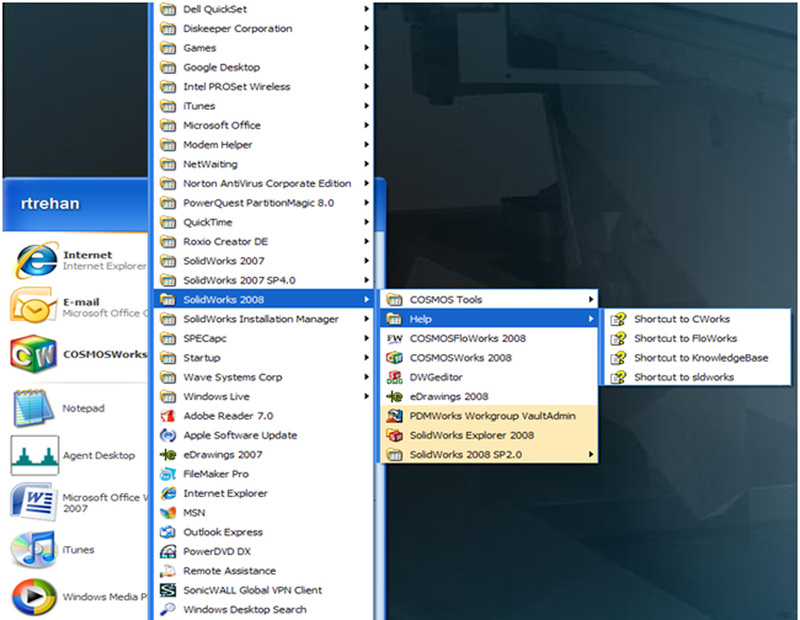800x620 pixels.
Task: Open the iTunes program folder in All Programs
Action: [264, 106]
